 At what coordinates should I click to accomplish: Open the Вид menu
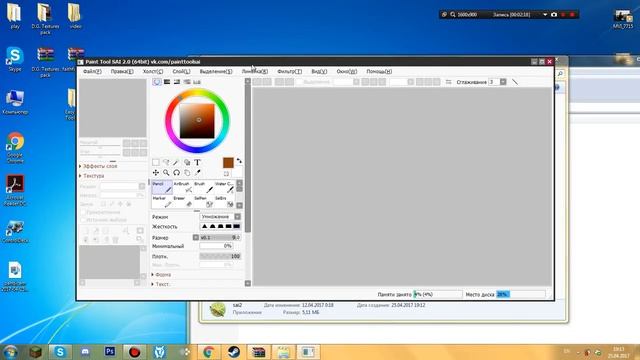319,71
